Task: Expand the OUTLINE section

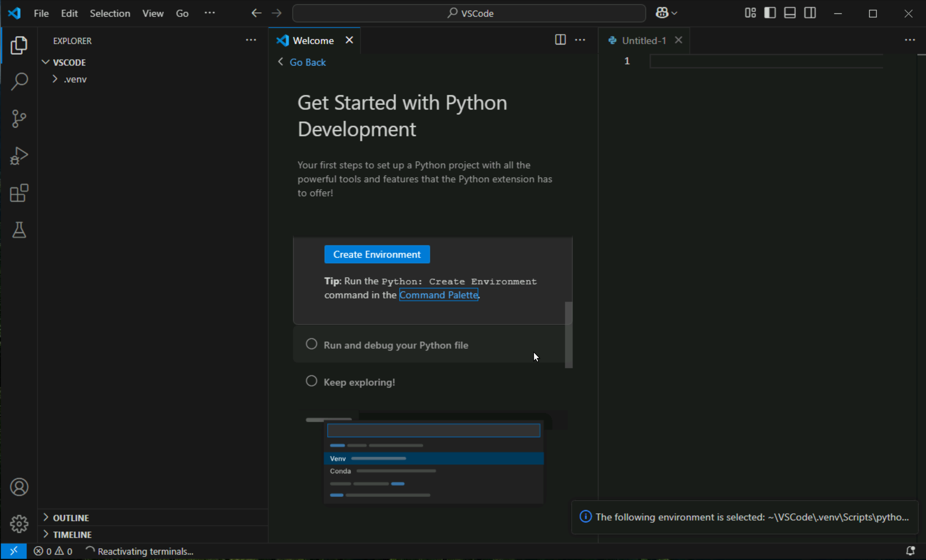Action: click(x=71, y=518)
